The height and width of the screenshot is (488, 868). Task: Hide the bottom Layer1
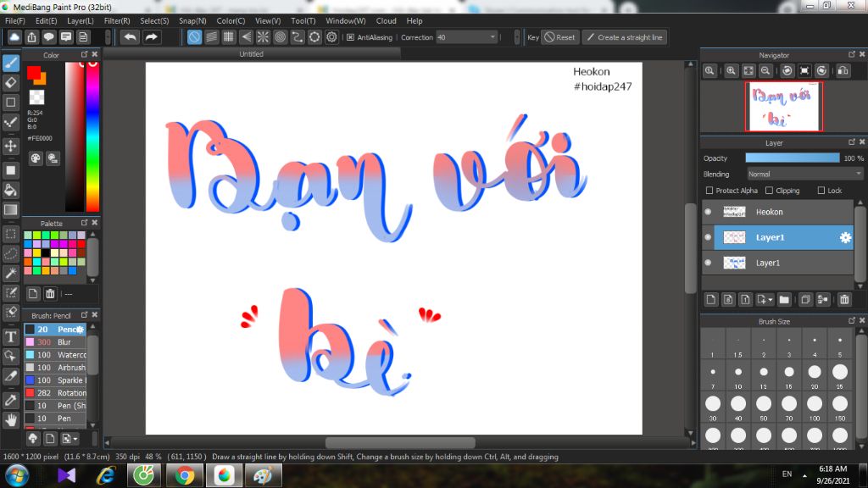click(x=708, y=263)
